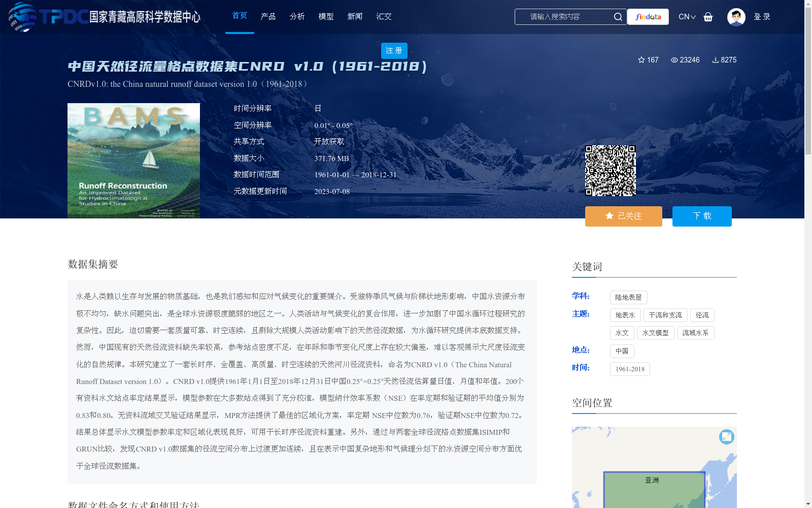Expand the language selector chevron
The width and height of the screenshot is (812, 508).
(693, 17)
